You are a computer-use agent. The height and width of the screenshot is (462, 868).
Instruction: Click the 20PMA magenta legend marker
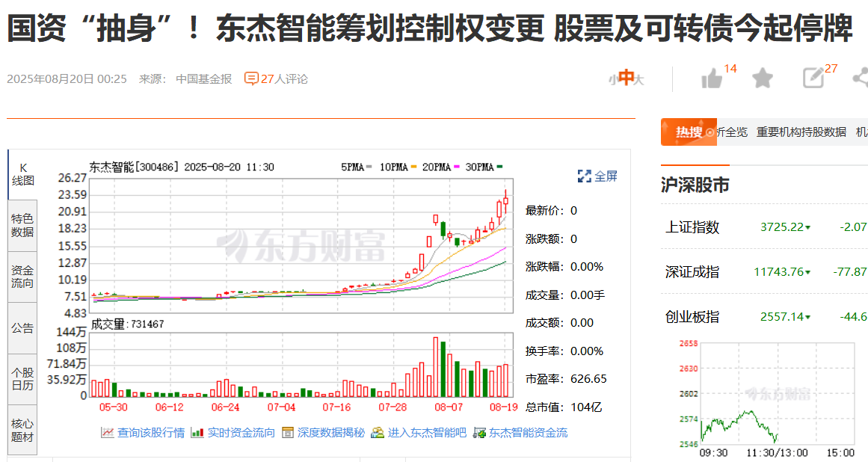[457, 167]
